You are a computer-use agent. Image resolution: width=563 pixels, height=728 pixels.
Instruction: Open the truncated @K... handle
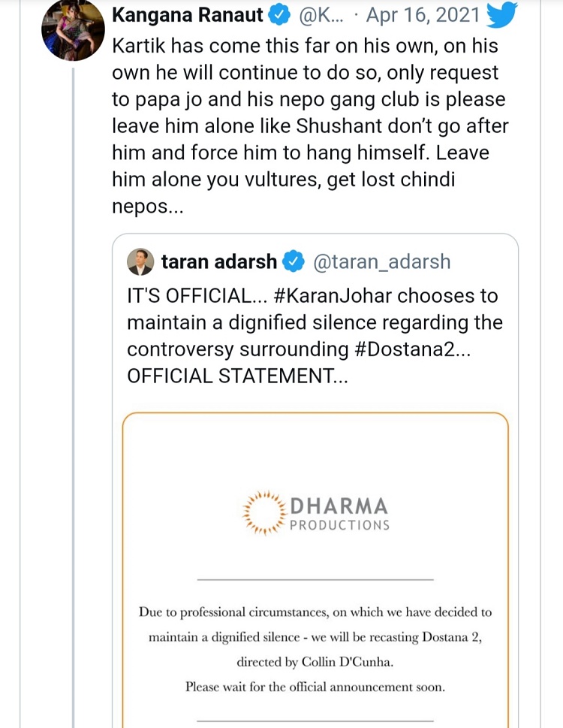321,15
